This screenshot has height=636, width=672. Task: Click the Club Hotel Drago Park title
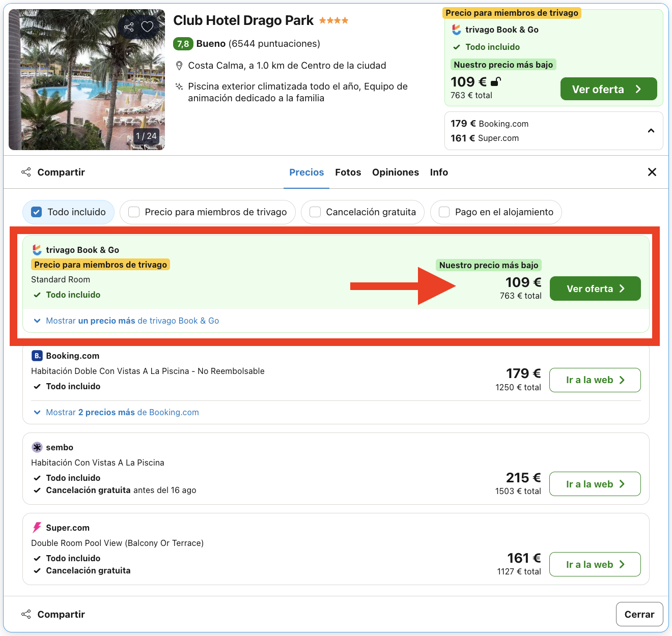click(243, 20)
